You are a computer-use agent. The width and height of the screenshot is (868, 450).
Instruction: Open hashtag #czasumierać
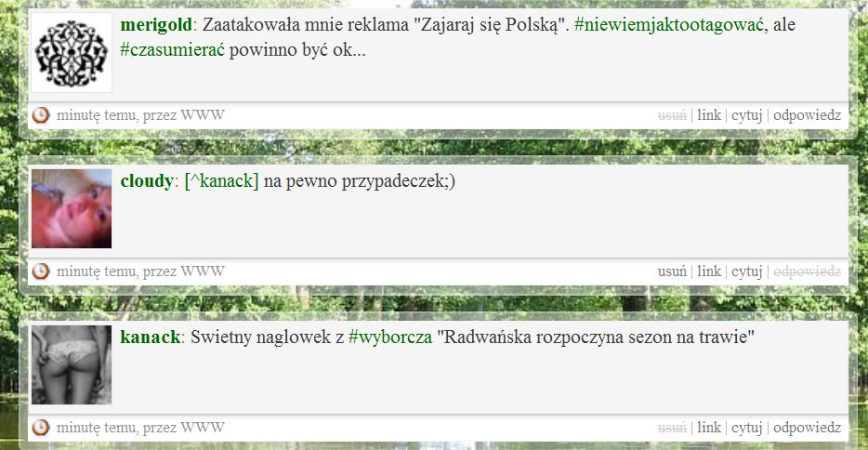coord(172,50)
